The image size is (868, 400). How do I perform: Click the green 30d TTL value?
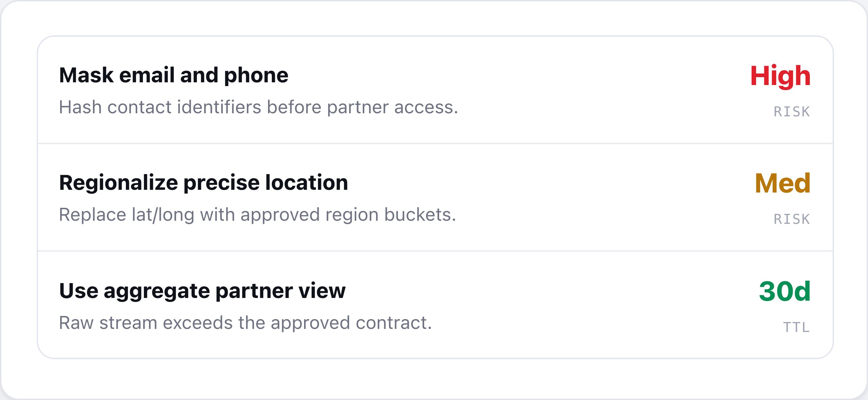785,291
